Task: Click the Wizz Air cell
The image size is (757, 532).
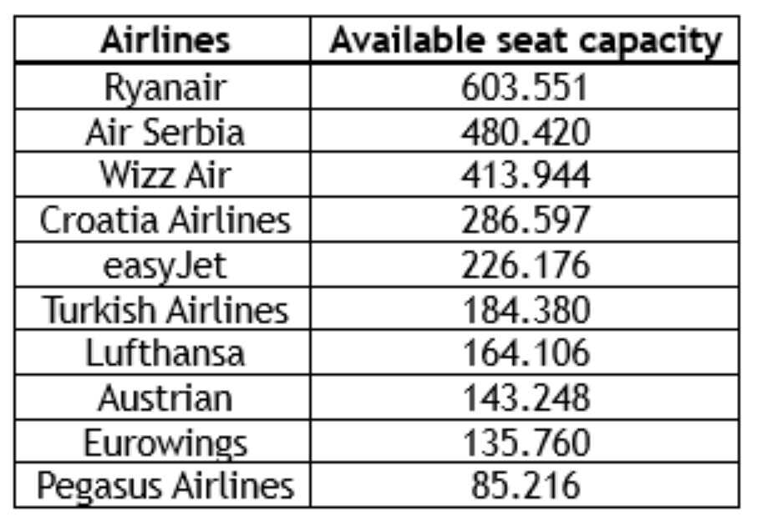Action: (x=165, y=175)
